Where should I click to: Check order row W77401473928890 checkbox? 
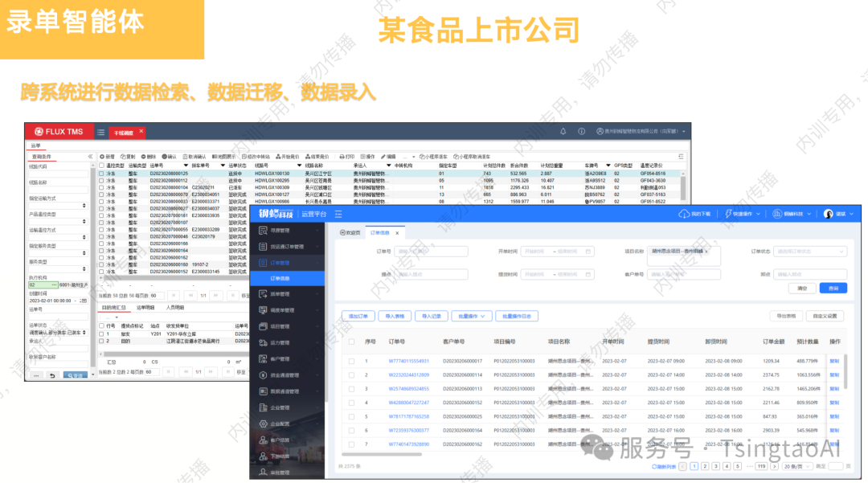click(x=351, y=444)
